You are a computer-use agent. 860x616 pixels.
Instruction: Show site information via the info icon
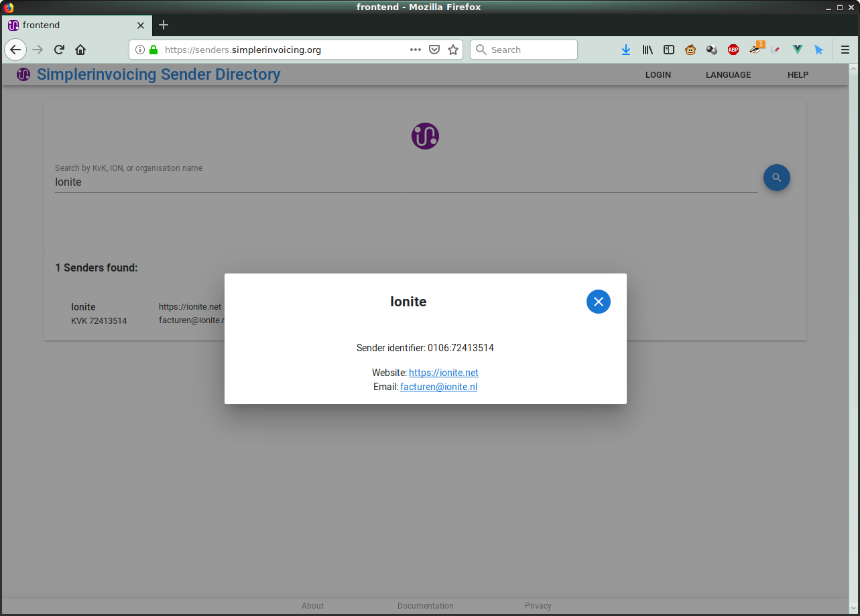[139, 50]
